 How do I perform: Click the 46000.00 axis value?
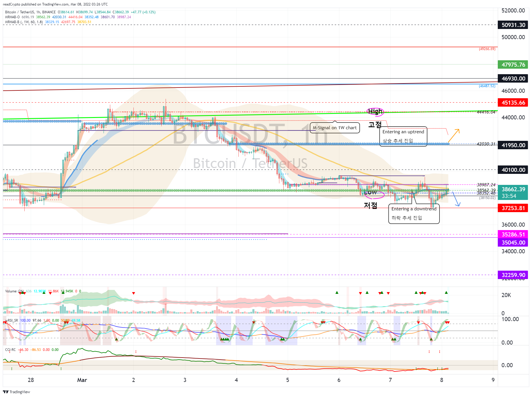tap(513, 91)
